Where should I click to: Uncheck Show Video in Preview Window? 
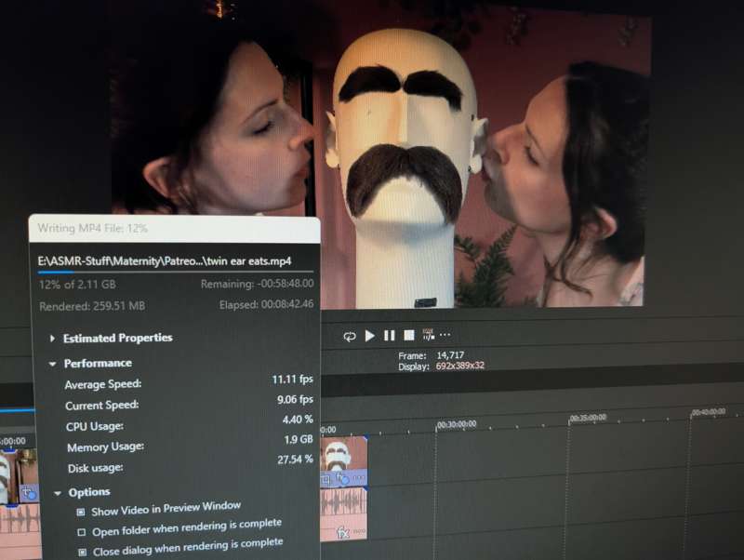tap(81, 513)
